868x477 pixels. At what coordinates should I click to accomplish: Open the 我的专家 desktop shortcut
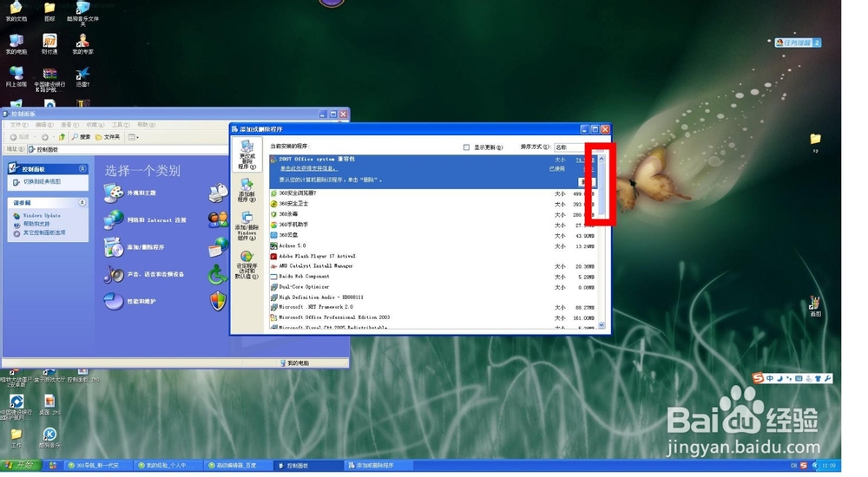pos(82,43)
